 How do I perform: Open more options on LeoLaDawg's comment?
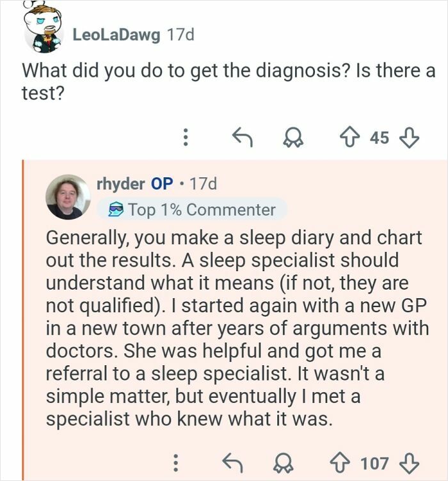(186, 138)
